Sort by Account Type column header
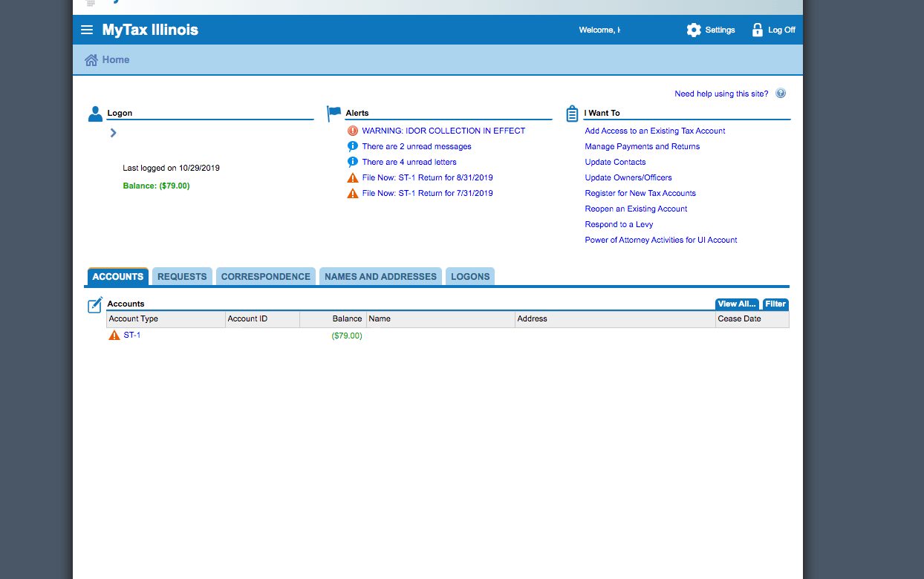 click(166, 319)
